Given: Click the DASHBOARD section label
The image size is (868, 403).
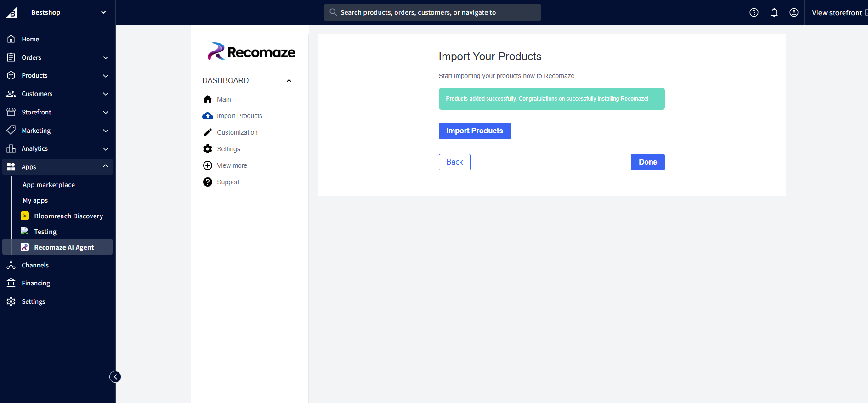Looking at the screenshot, I should pyautogui.click(x=226, y=80).
